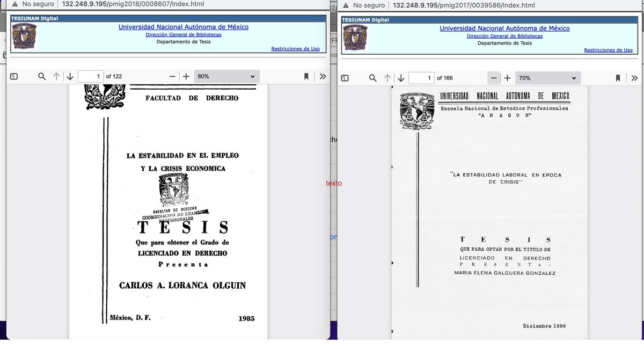Screen dimensions: 644x349
Task: Click 'Escuela Nacional de Estudios Profesionales' line
Action: (504, 108)
